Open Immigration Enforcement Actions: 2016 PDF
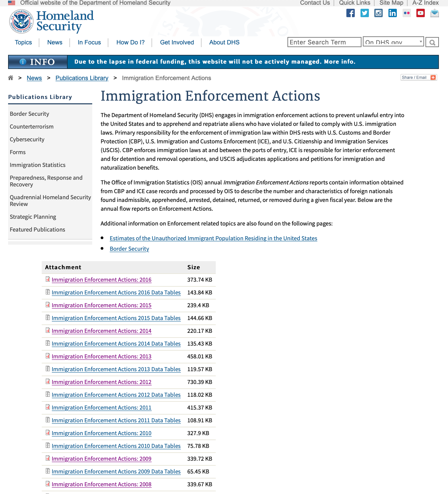The width and height of the screenshot is (448, 494). (x=101, y=280)
